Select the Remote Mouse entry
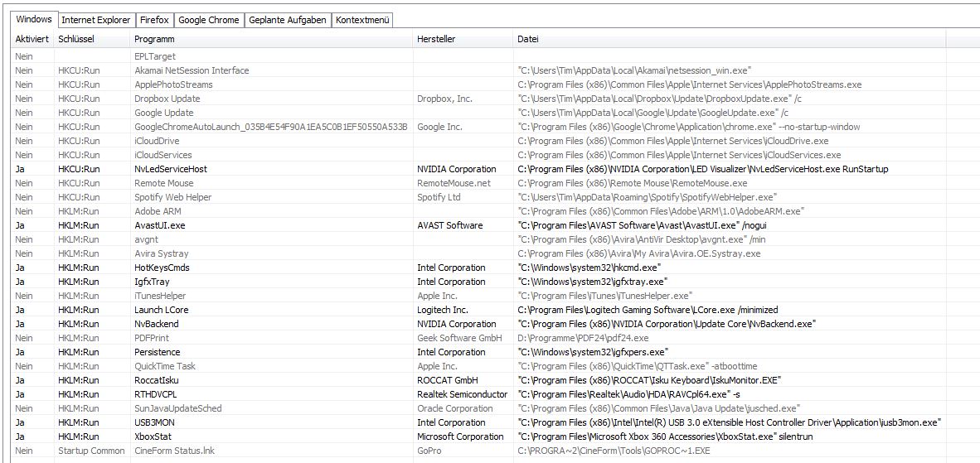The image size is (980, 463). (x=164, y=183)
